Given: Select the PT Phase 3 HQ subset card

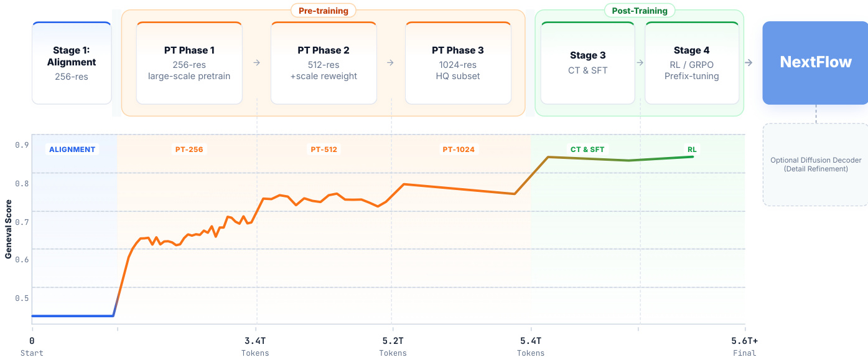Looking at the screenshot, I should (x=458, y=63).
